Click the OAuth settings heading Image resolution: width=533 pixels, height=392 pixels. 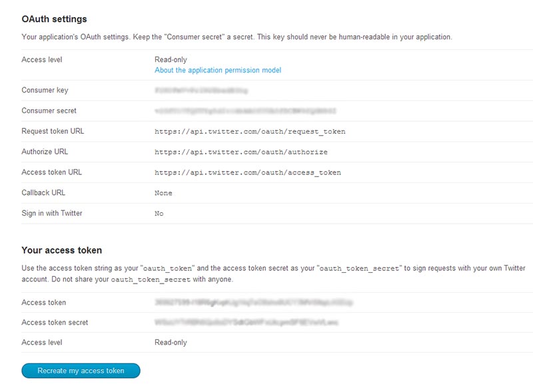(54, 19)
